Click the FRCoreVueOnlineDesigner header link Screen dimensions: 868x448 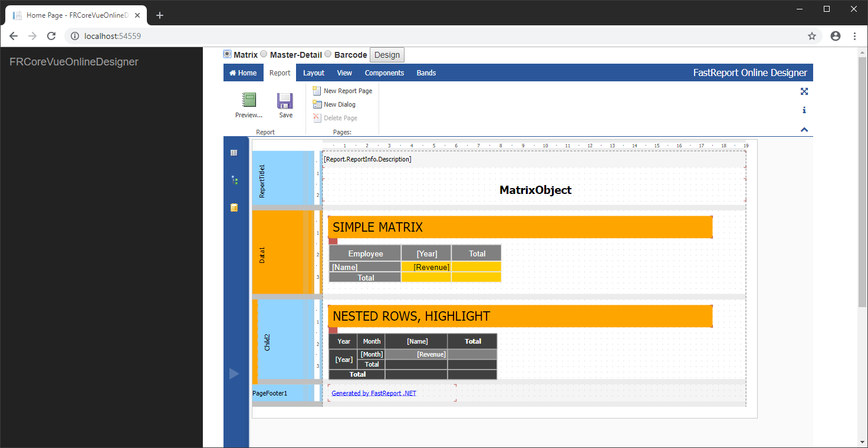[74, 62]
